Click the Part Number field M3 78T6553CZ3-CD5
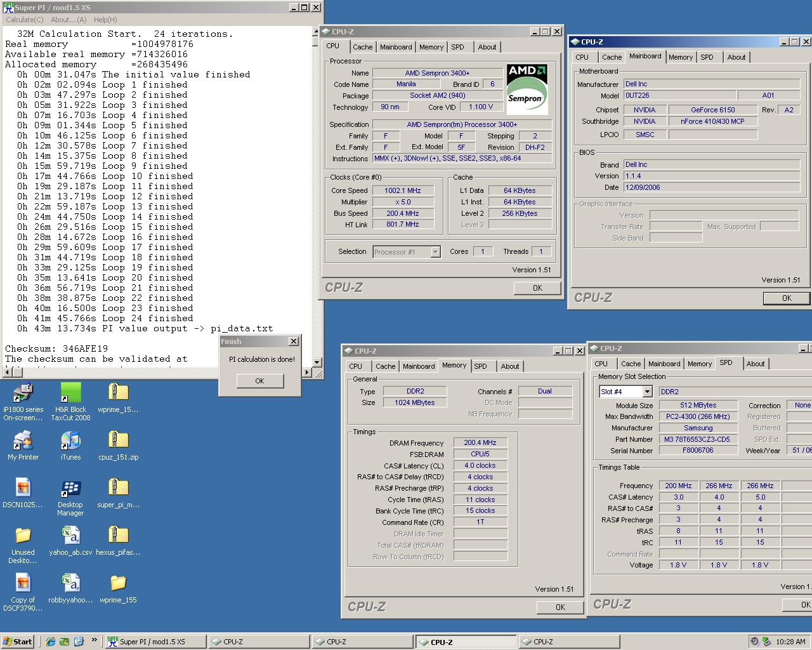 [698, 439]
